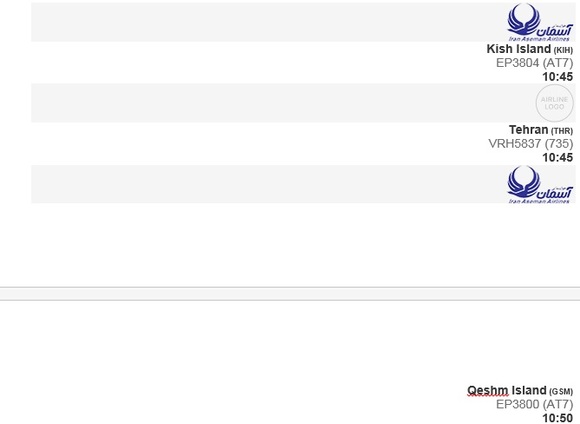Open the Kish Island destination name
Viewport: 580px width, 424px height.
click(x=519, y=49)
